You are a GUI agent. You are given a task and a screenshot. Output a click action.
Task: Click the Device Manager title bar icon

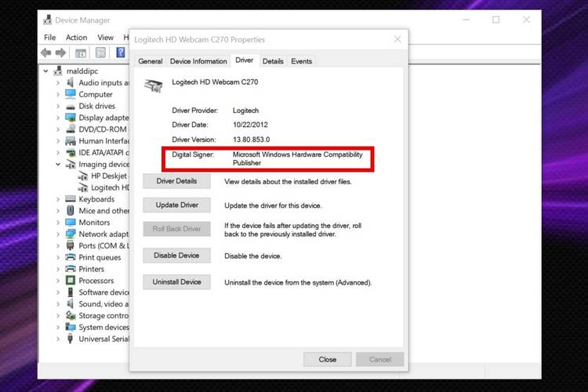(x=48, y=20)
